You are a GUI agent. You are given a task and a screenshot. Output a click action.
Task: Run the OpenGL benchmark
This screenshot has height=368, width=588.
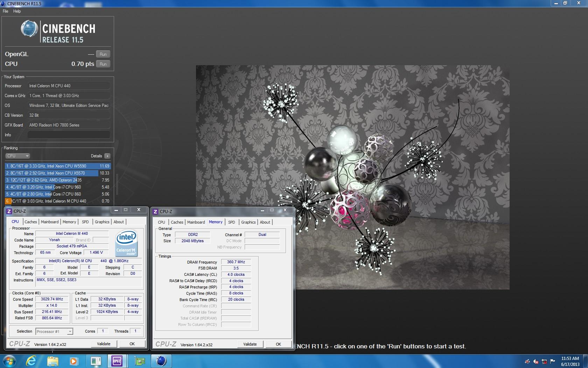pos(103,54)
